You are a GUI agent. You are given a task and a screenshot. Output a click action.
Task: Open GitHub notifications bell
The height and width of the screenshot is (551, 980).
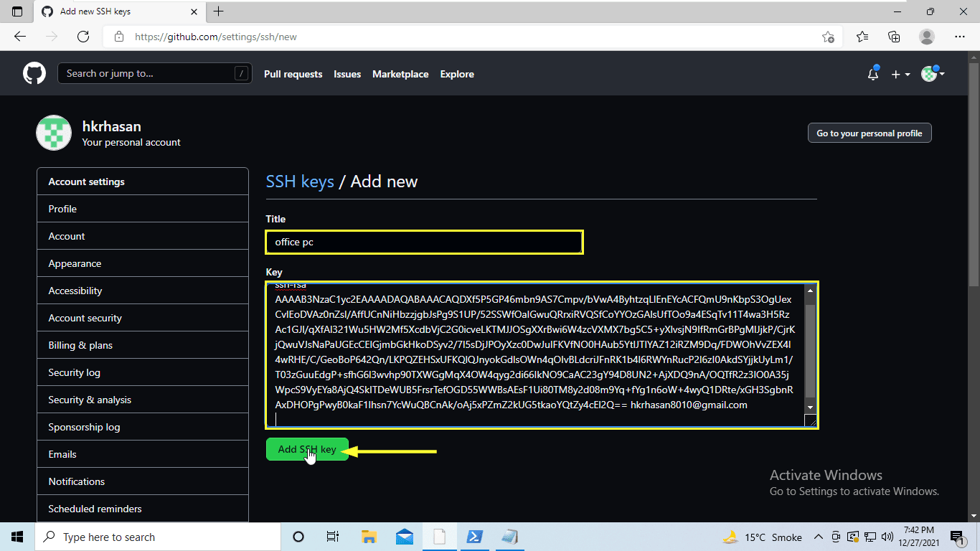tap(873, 73)
